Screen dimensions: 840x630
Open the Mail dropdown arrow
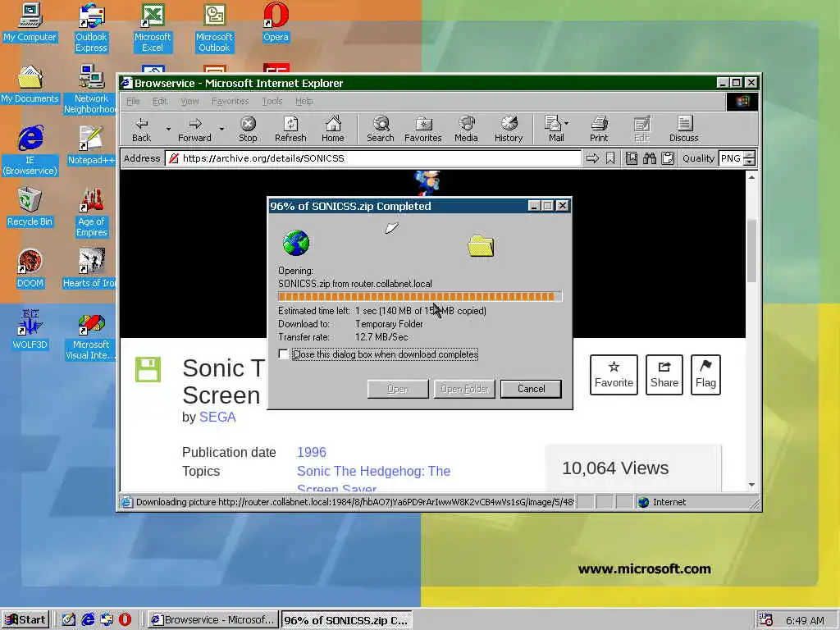pos(567,123)
